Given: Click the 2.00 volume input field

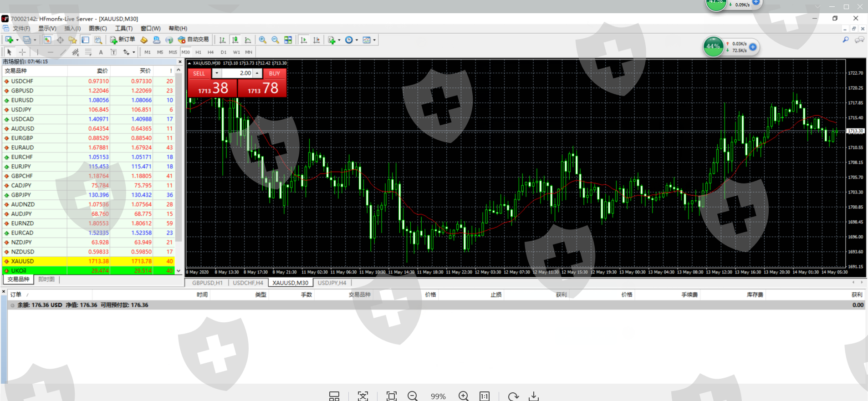Looking at the screenshot, I should click(x=237, y=73).
